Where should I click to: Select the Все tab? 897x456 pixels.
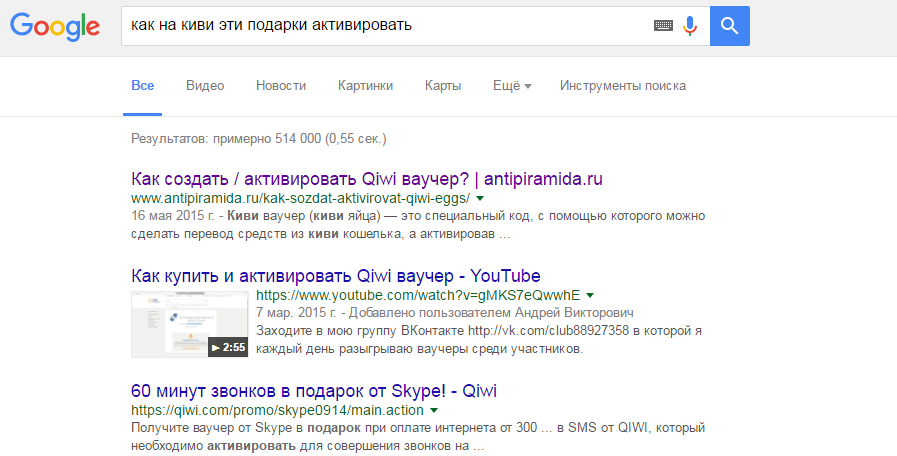[142, 86]
